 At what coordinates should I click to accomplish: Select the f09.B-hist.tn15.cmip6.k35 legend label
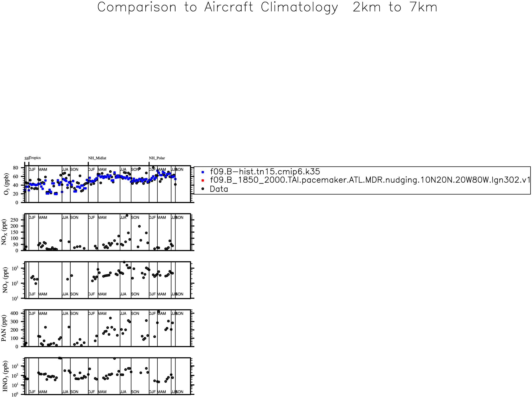coord(265,172)
